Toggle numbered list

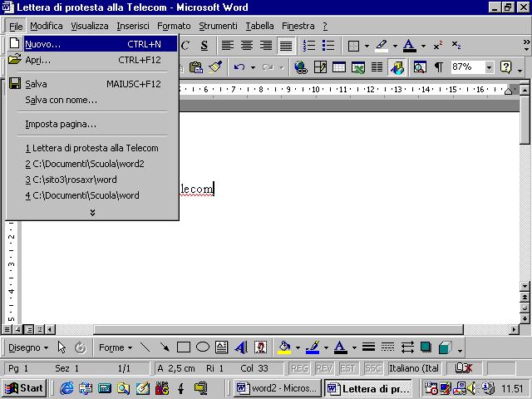point(309,46)
